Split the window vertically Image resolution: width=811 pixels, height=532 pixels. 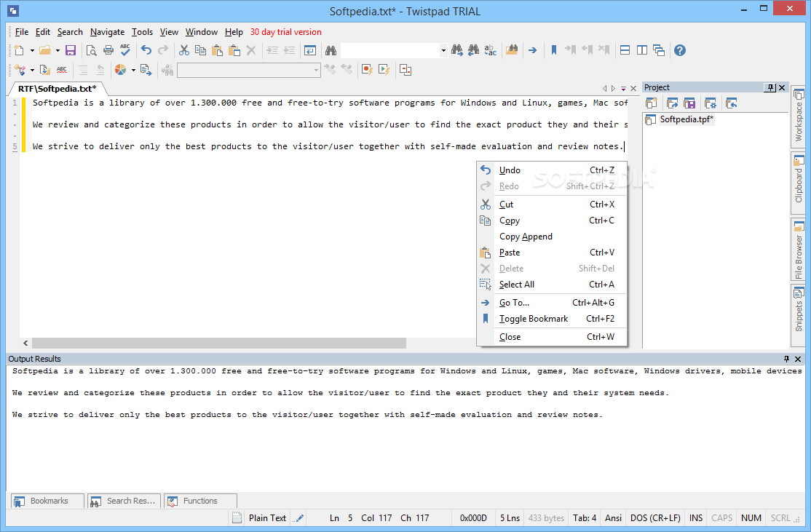(x=642, y=50)
